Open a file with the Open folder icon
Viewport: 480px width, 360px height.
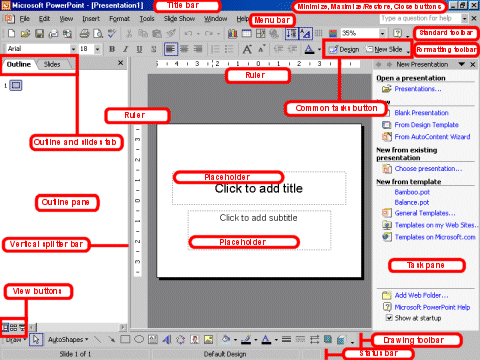[x=25, y=33]
